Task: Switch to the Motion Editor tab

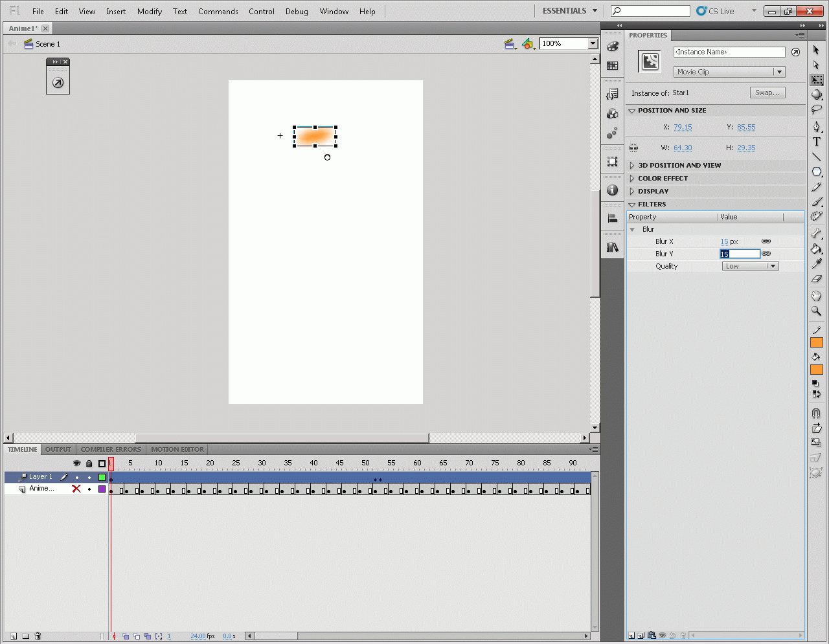Action: click(x=177, y=449)
